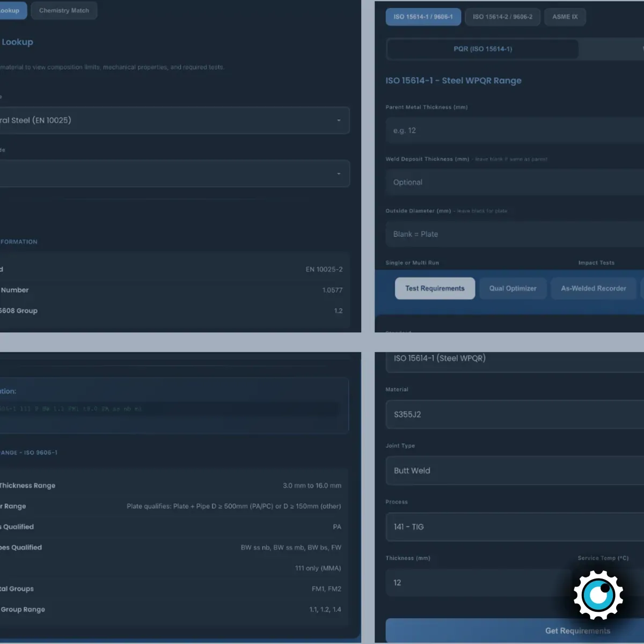The width and height of the screenshot is (644, 644).
Task: Focus the Parent Metal Thickness input field
Action: point(515,130)
